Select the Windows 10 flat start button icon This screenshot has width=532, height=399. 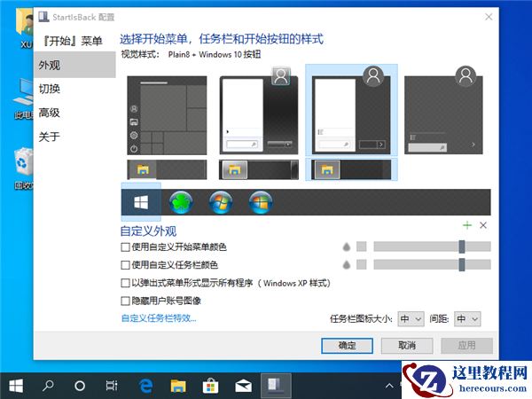141,202
